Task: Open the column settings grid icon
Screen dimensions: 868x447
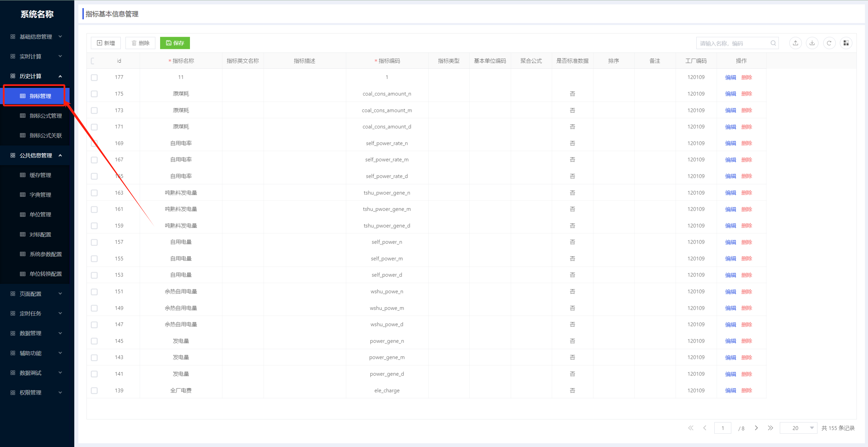Action: [846, 43]
